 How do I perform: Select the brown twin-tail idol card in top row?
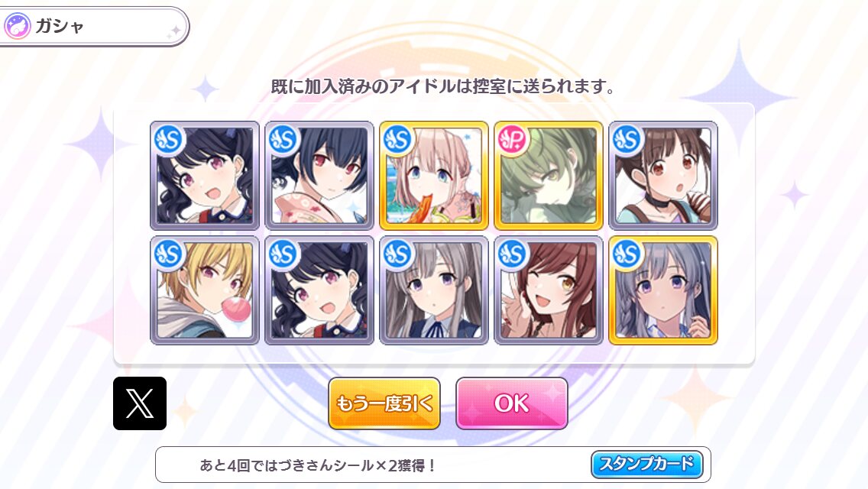tap(662, 176)
